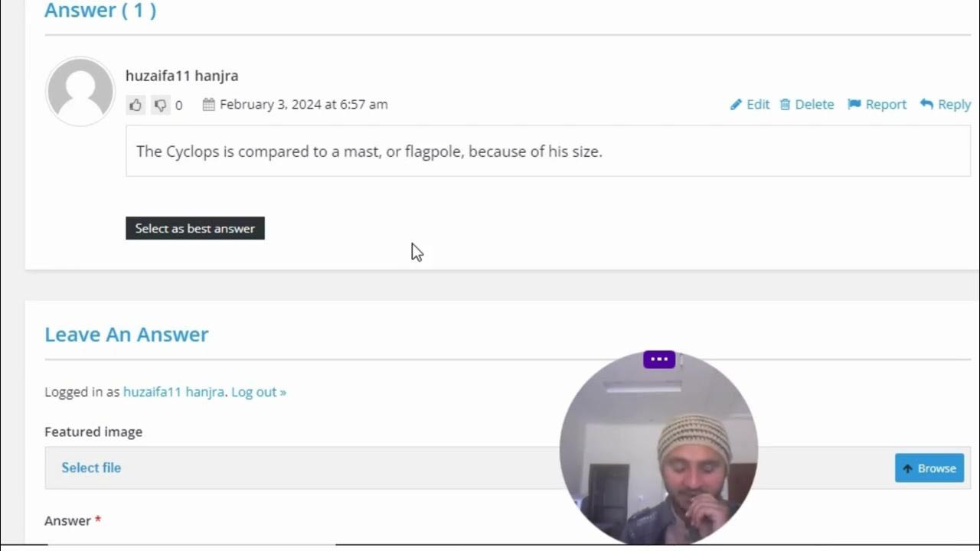The image size is (980, 551).
Task: Open the purple three-dots webcam menu
Action: [x=659, y=360]
